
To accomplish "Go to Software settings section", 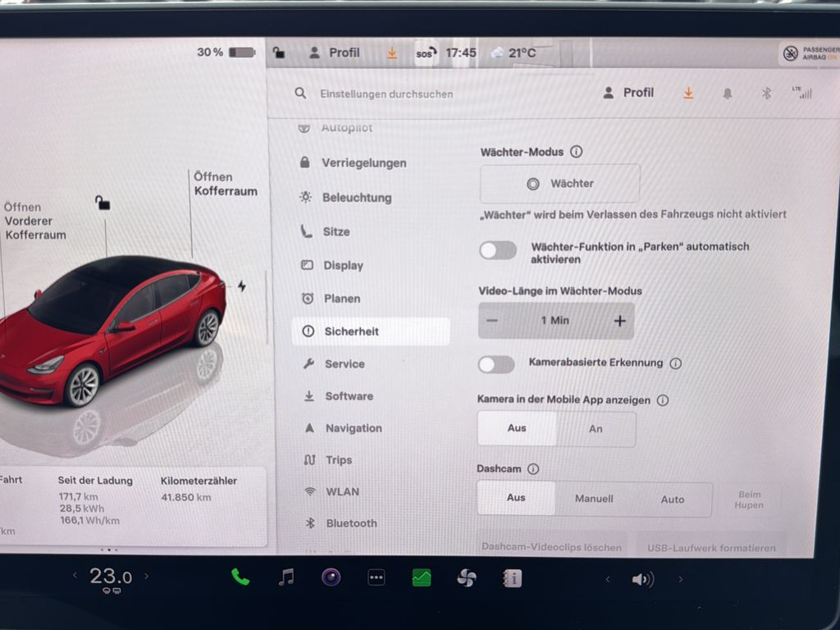I will click(x=349, y=396).
